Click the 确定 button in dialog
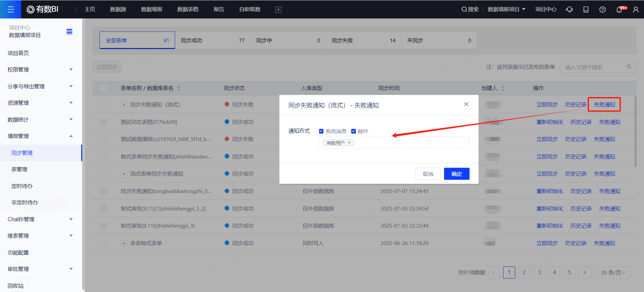Image resolution: width=644 pixels, height=292 pixels. pyautogui.click(x=457, y=174)
